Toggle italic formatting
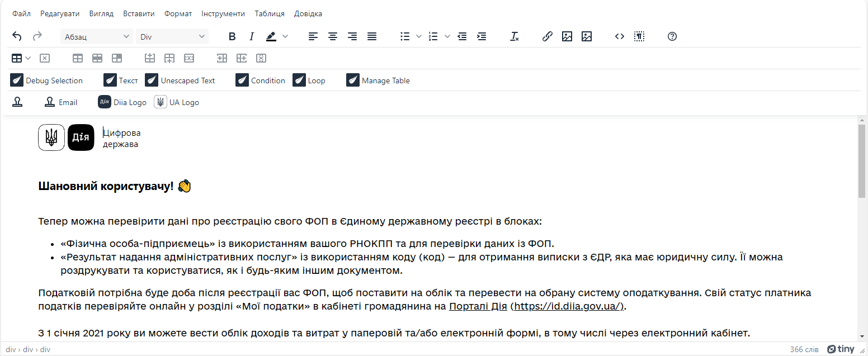The image size is (868, 356). (x=252, y=36)
